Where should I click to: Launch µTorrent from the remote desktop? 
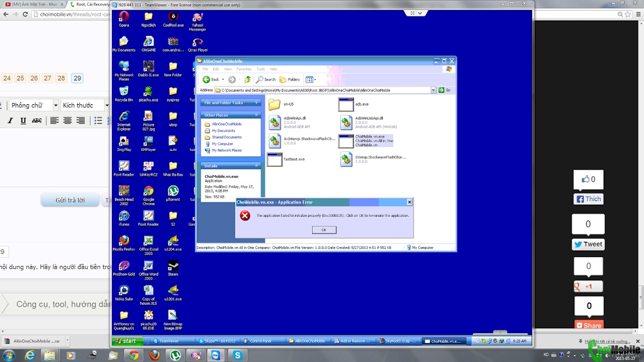point(173,194)
